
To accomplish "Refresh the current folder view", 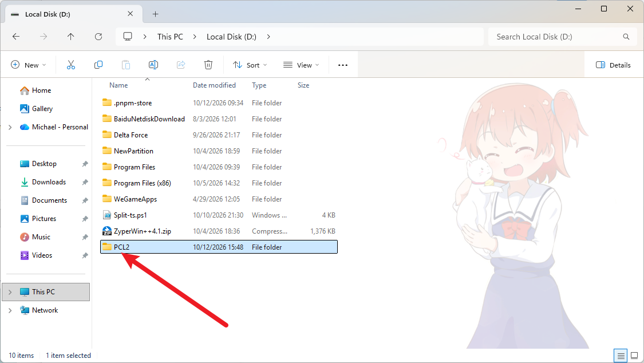I will pos(98,37).
